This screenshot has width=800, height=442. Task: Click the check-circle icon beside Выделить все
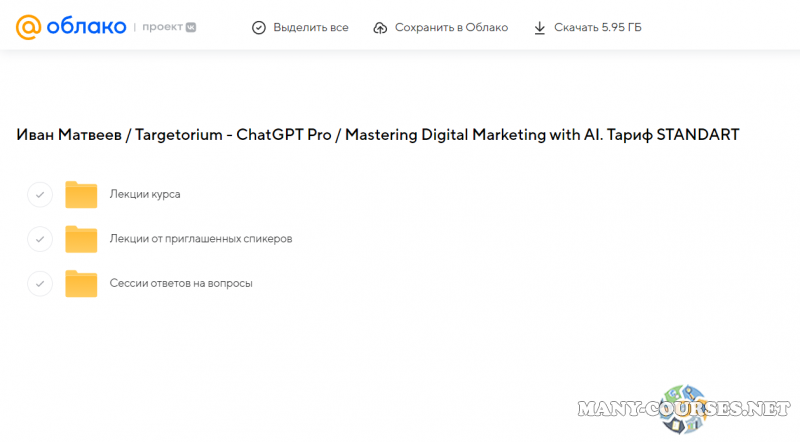(x=259, y=28)
